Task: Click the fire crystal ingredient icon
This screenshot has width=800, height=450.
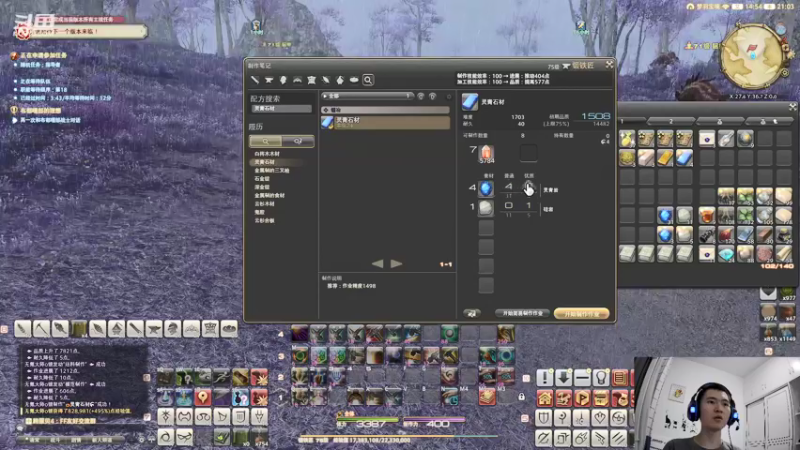Action: [x=486, y=154]
